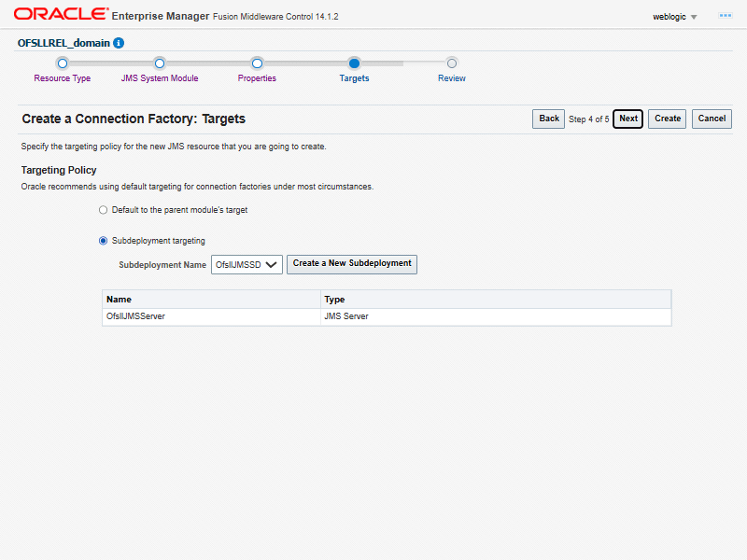Click the Create button
Screen dimensions: 747x560
pyautogui.click(x=667, y=119)
